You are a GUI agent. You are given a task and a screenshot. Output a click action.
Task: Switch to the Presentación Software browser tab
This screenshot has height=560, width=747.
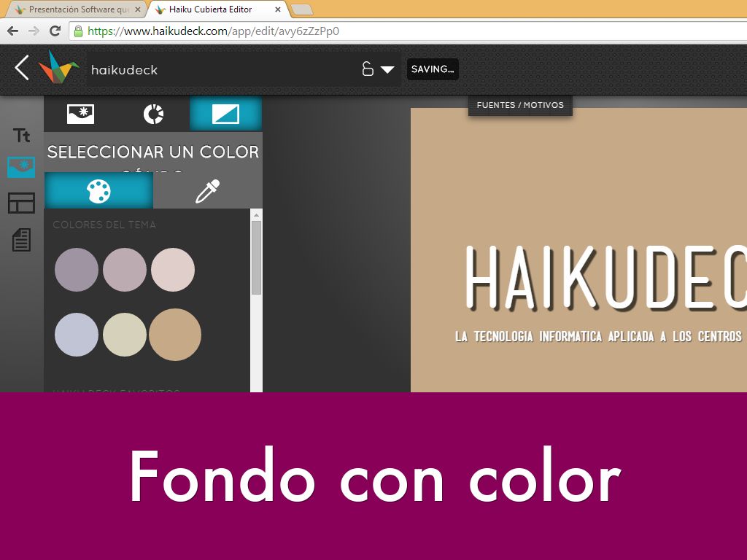pos(73,9)
